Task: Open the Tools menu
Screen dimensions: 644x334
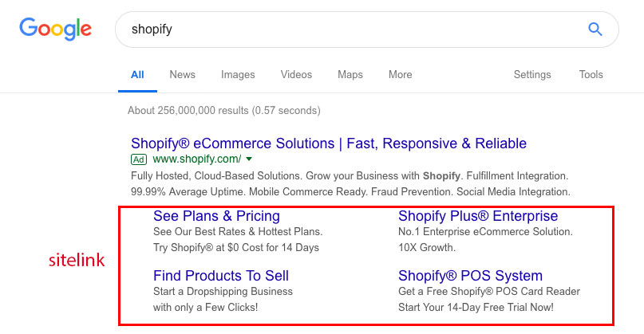Action: (591, 74)
